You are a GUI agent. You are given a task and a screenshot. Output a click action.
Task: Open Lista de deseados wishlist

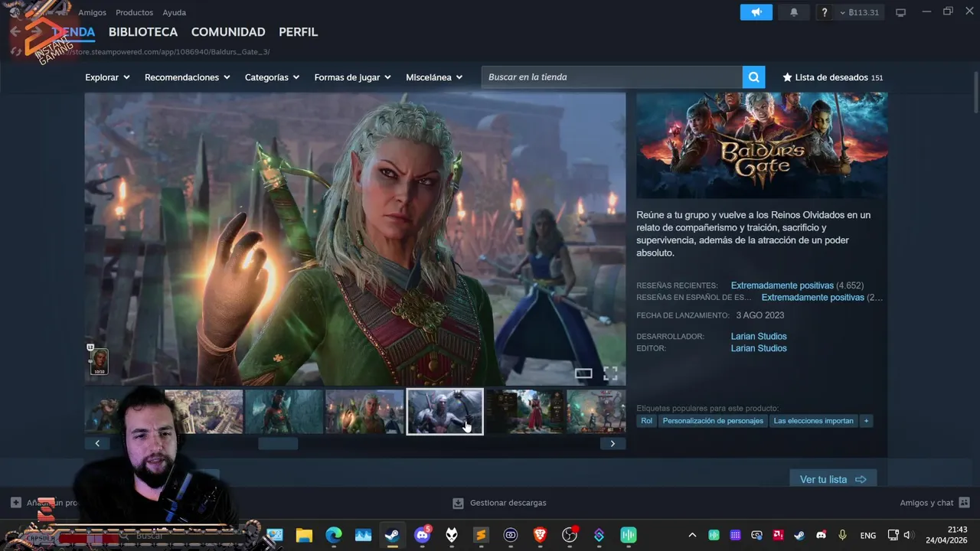coord(832,77)
